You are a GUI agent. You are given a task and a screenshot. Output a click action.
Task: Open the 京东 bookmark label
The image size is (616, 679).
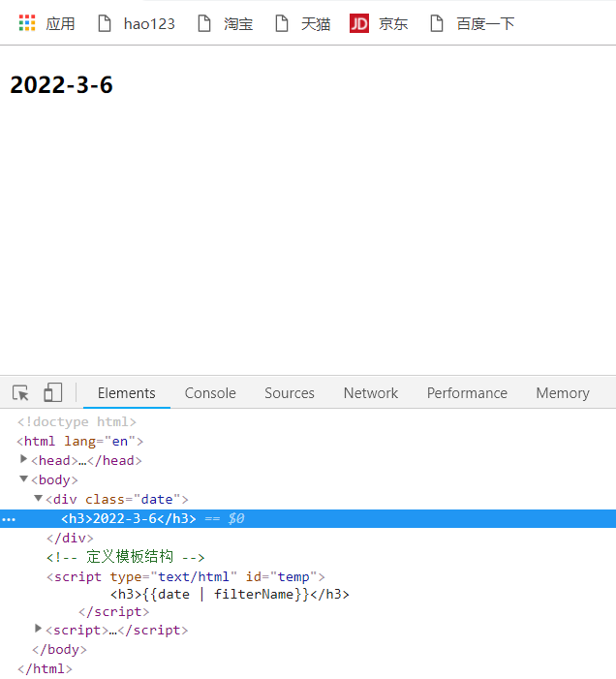pos(393,23)
